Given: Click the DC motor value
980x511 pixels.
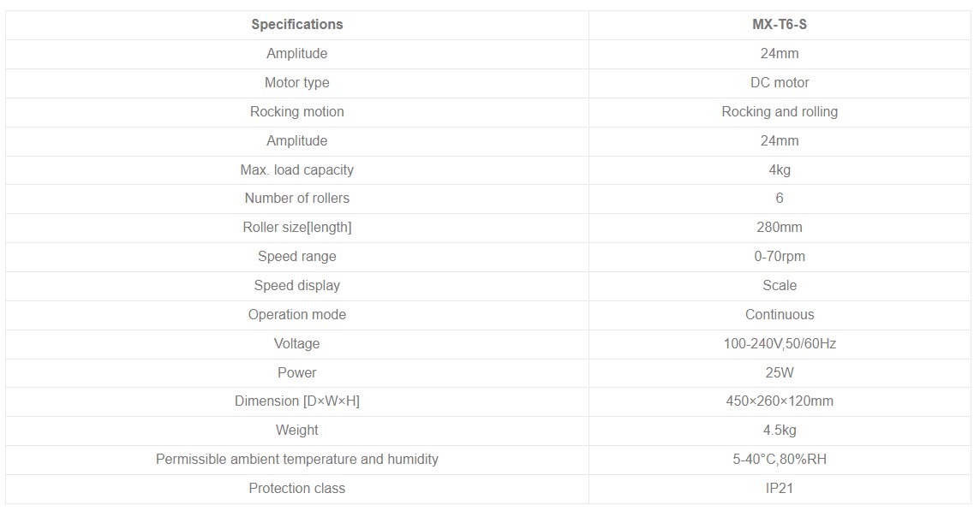Looking at the screenshot, I should tap(779, 82).
